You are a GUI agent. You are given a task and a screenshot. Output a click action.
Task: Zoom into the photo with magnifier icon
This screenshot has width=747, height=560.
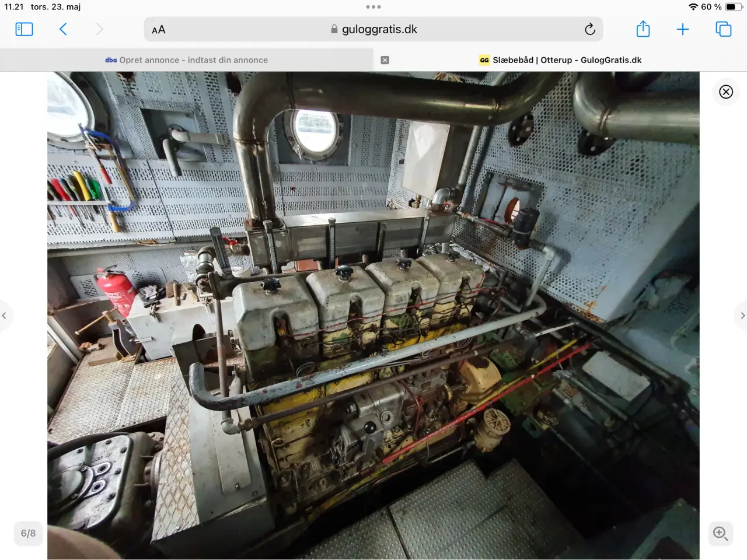pyautogui.click(x=720, y=533)
